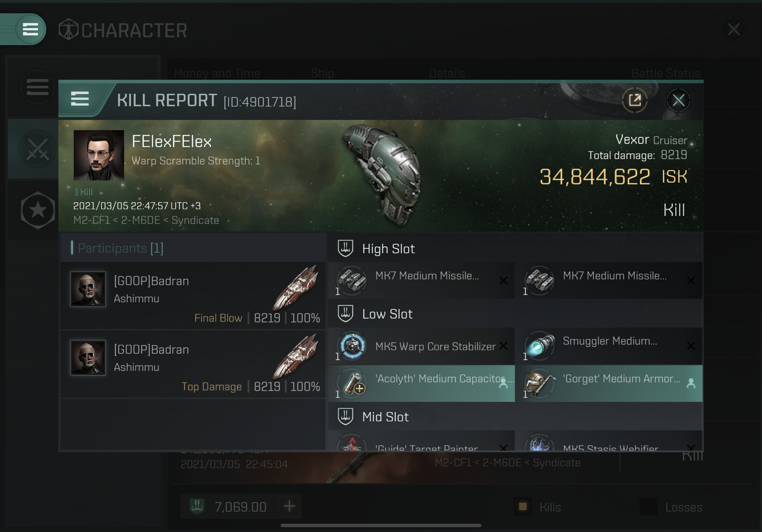Click the share kill report icon
762x532 pixels.
click(635, 100)
